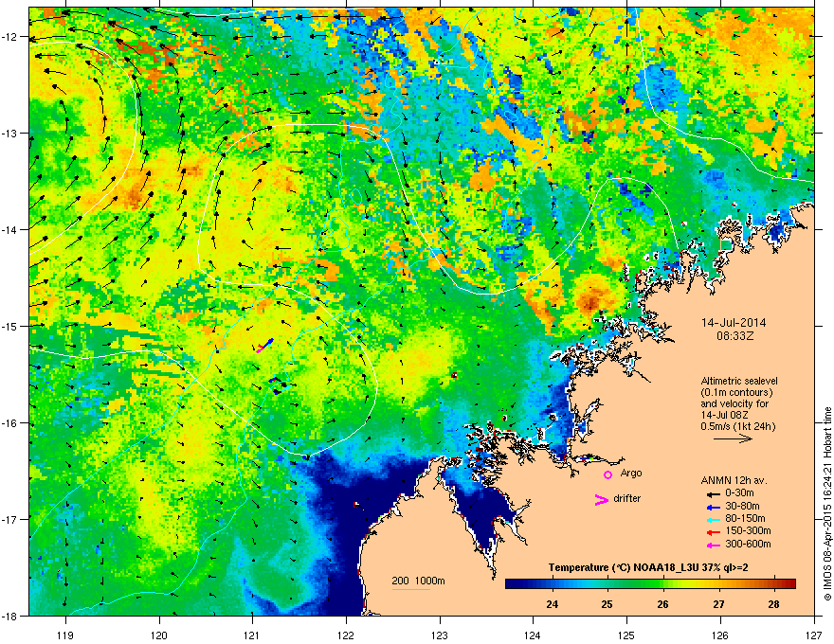Image resolution: width=834 pixels, height=644 pixels.
Task: Click latitude axis label '-16'
Action: (10, 423)
